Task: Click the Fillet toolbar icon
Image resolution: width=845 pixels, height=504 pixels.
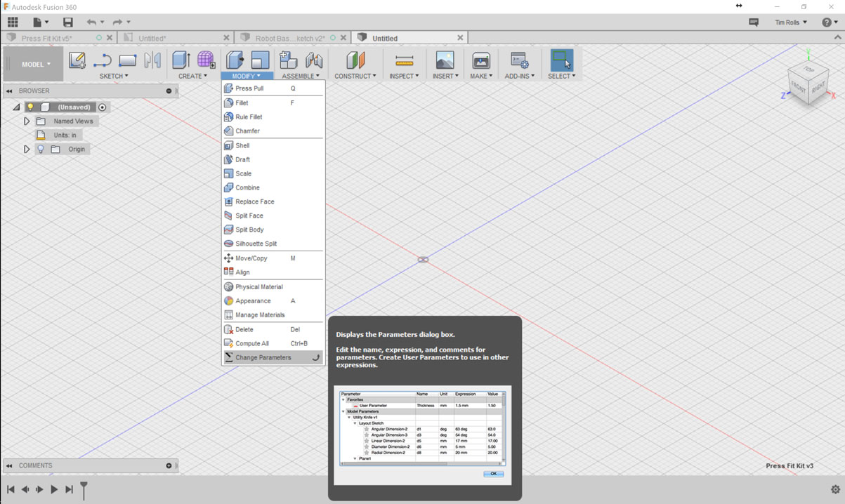Action: point(260,60)
